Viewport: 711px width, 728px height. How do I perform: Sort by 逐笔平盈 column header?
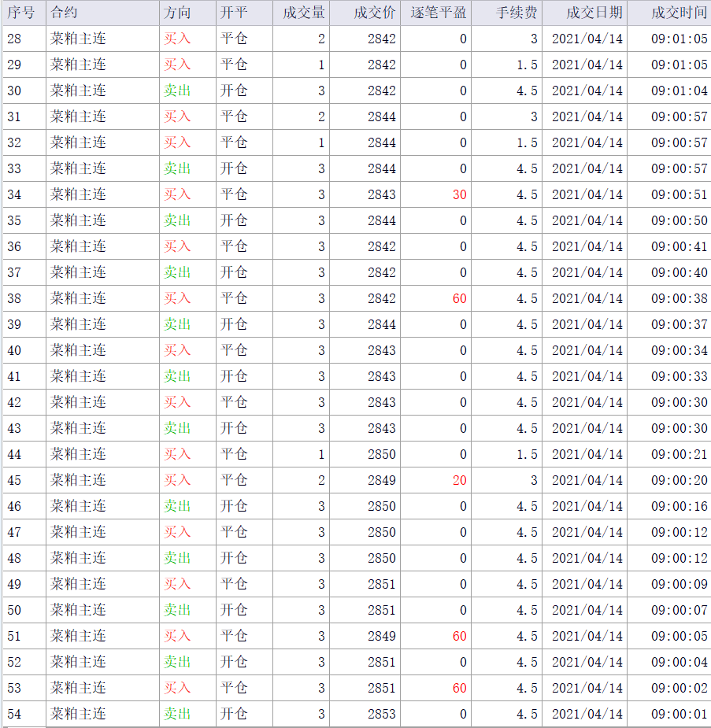(x=439, y=13)
